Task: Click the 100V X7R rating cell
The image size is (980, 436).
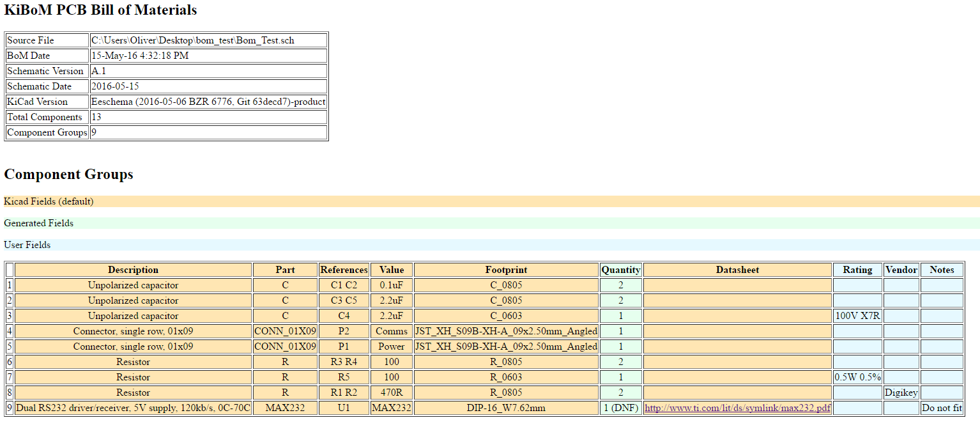Action: coord(857,316)
